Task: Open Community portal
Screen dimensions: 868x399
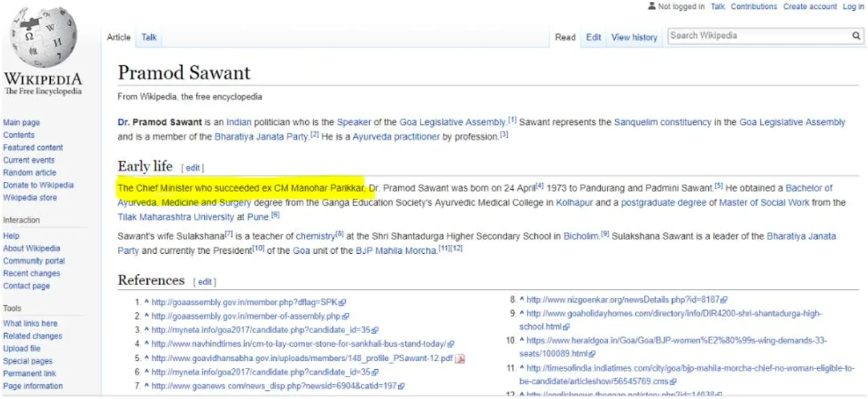Action: click(x=34, y=261)
